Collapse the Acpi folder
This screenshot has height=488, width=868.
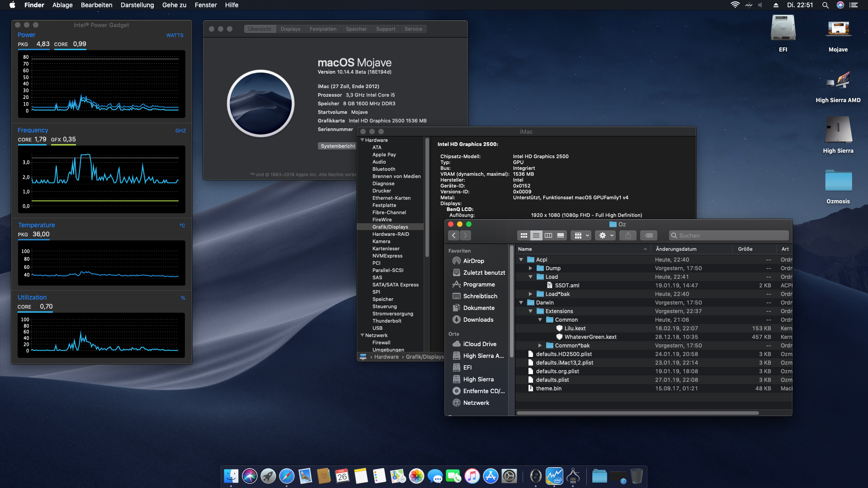(521, 260)
